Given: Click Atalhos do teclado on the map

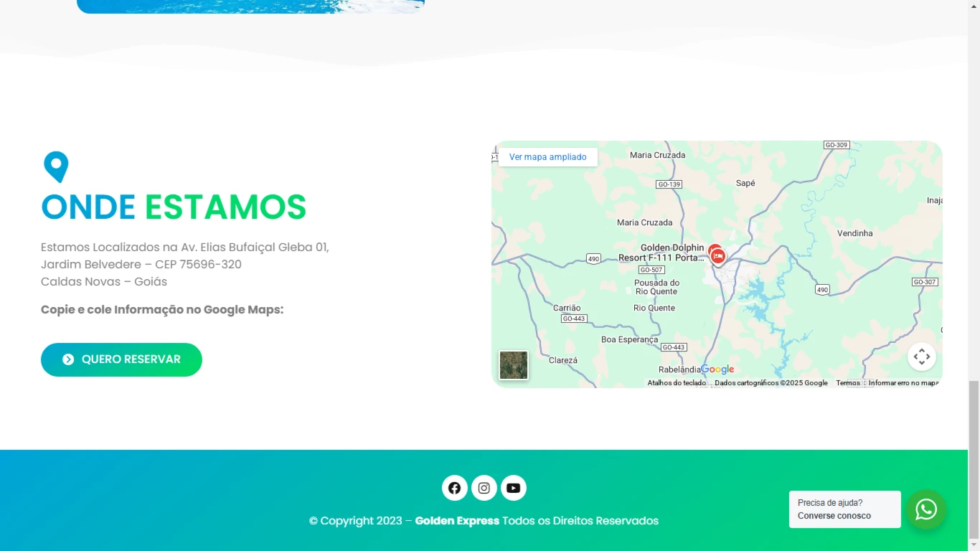Looking at the screenshot, I should coord(677,383).
